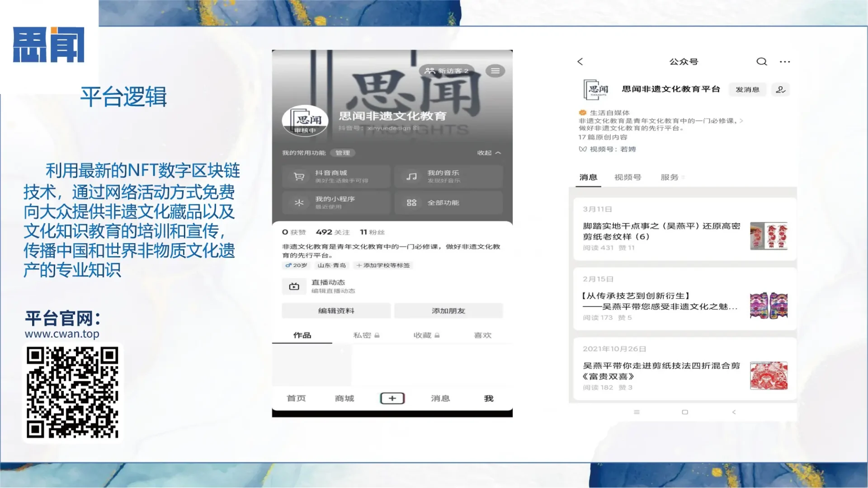The width and height of the screenshot is (868, 488).
Task: Open the 抖音商城 shopping cart icon
Action: coord(298,176)
